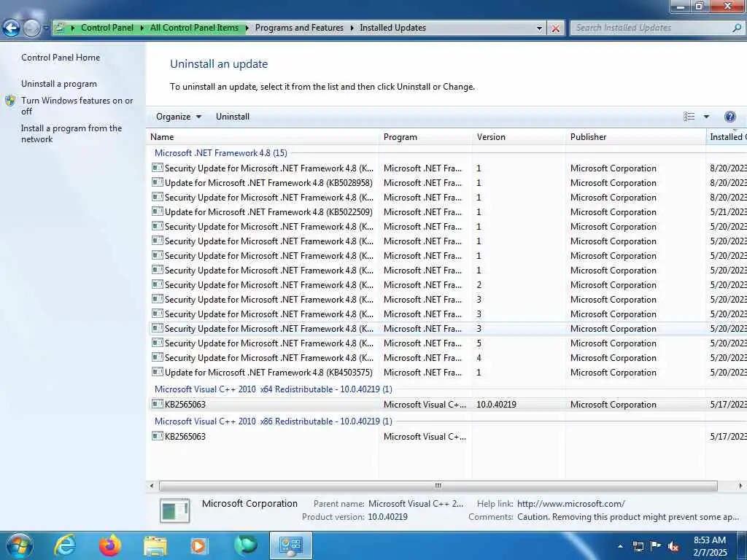The image size is (747, 560).
Task: Click the blue Help question mark icon
Action: tap(729, 117)
